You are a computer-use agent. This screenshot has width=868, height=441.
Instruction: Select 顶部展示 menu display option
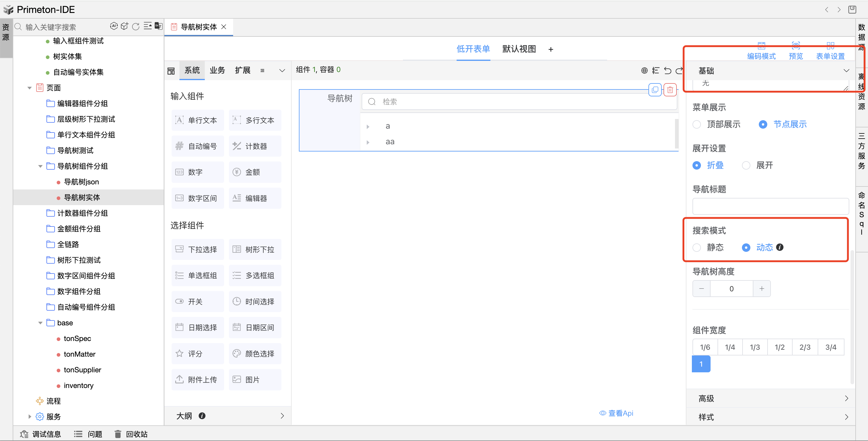click(x=697, y=124)
